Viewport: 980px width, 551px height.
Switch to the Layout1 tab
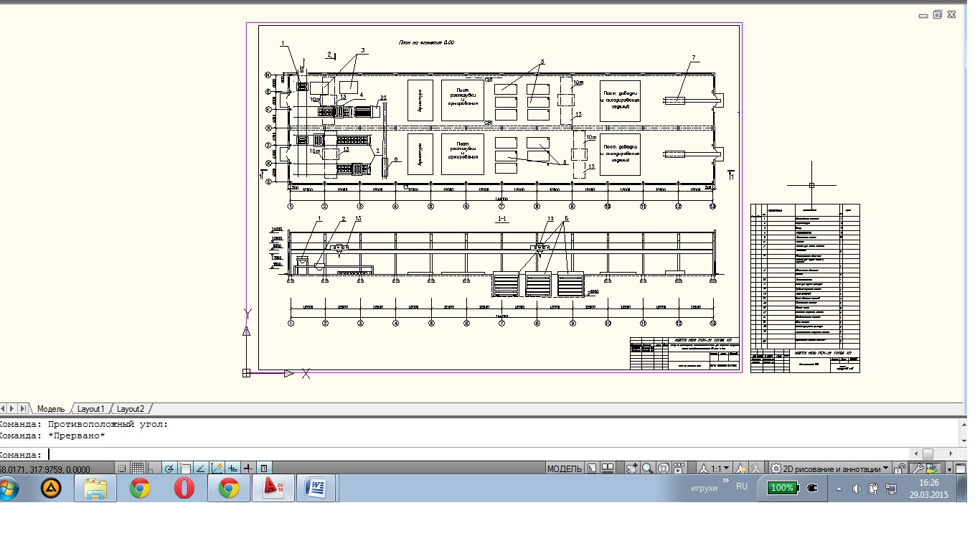coord(91,409)
